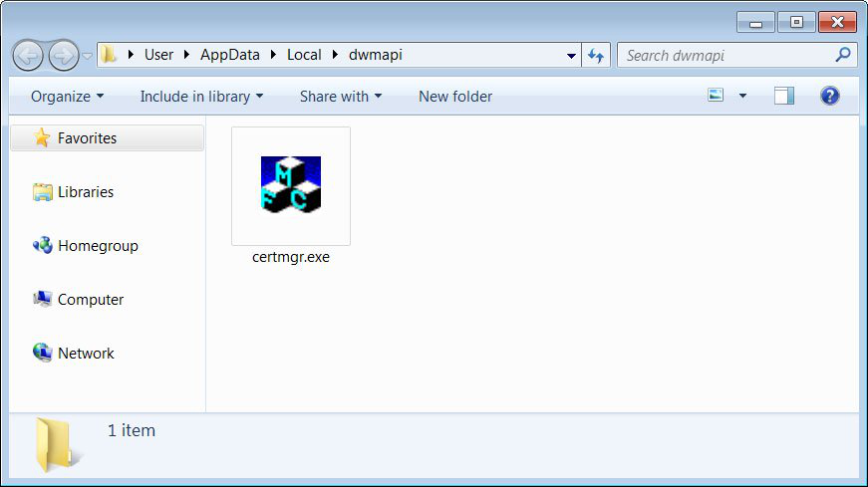Select Homegroup in the navigation pane

click(x=97, y=246)
